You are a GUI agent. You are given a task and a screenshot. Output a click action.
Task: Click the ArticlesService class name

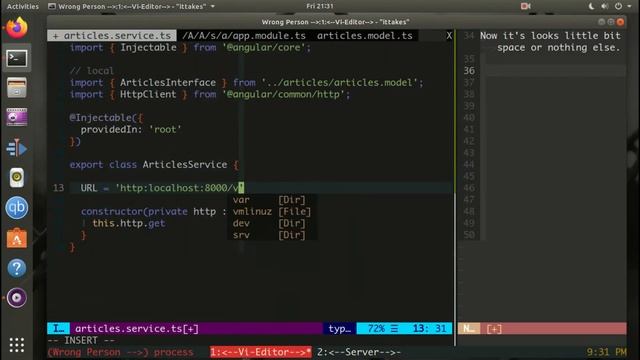pyautogui.click(x=185, y=164)
